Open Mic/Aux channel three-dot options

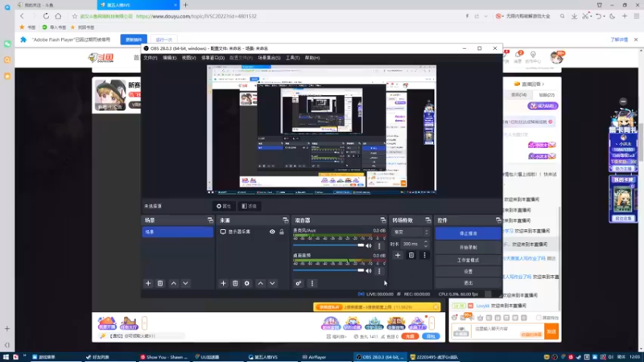click(x=379, y=246)
